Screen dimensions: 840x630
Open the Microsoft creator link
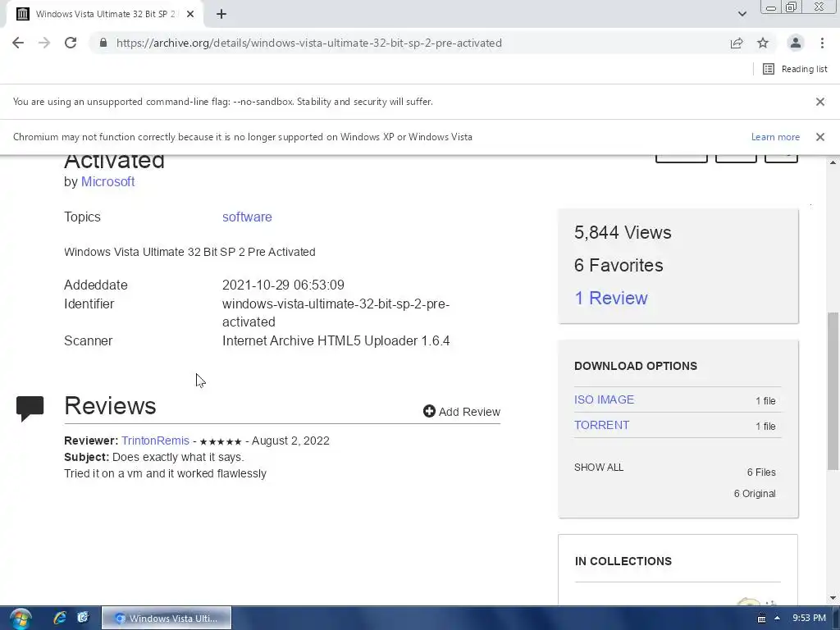[107, 181]
